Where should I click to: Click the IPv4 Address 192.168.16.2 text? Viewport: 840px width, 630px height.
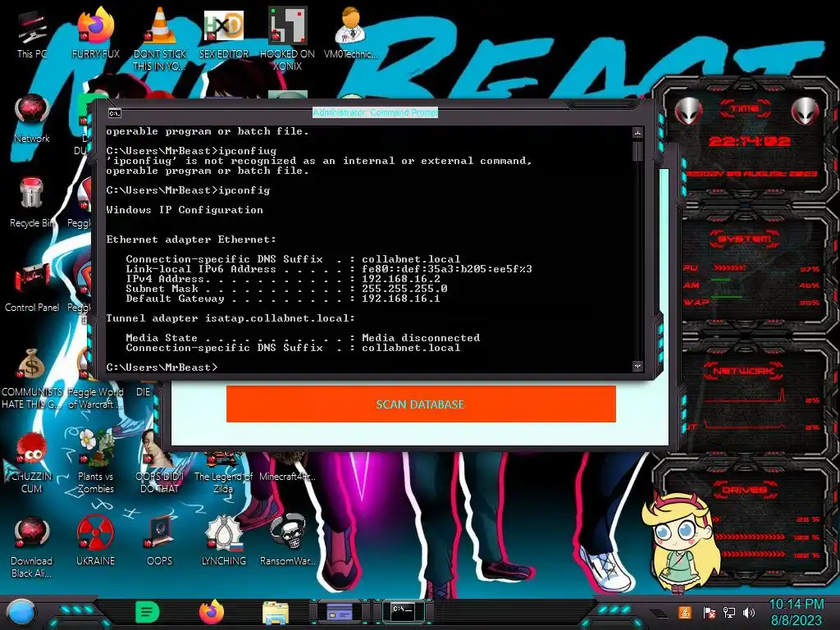[x=283, y=279]
